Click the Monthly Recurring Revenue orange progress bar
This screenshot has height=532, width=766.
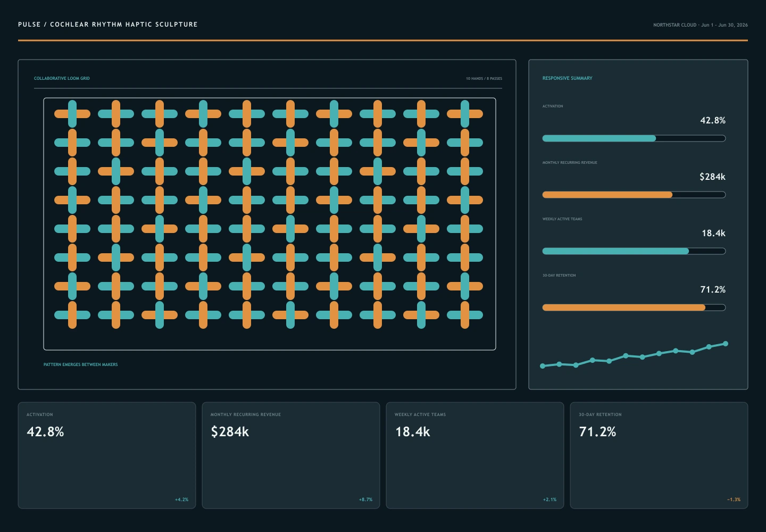[x=634, y=195]
